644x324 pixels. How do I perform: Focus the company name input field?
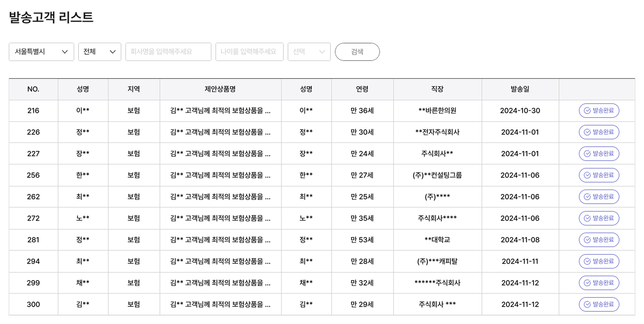coord(168,52)
